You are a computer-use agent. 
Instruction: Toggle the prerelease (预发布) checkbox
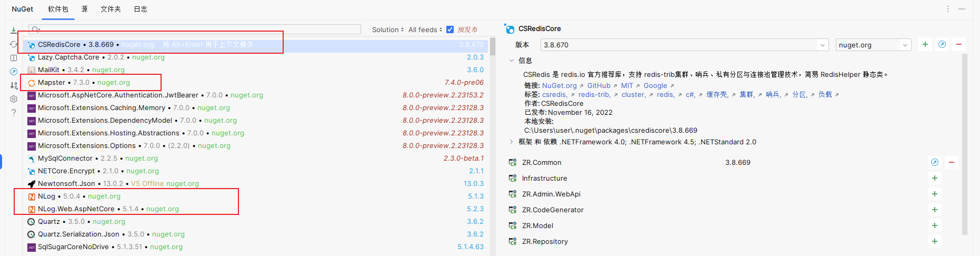pyautogui.click(x=450, y=29)
